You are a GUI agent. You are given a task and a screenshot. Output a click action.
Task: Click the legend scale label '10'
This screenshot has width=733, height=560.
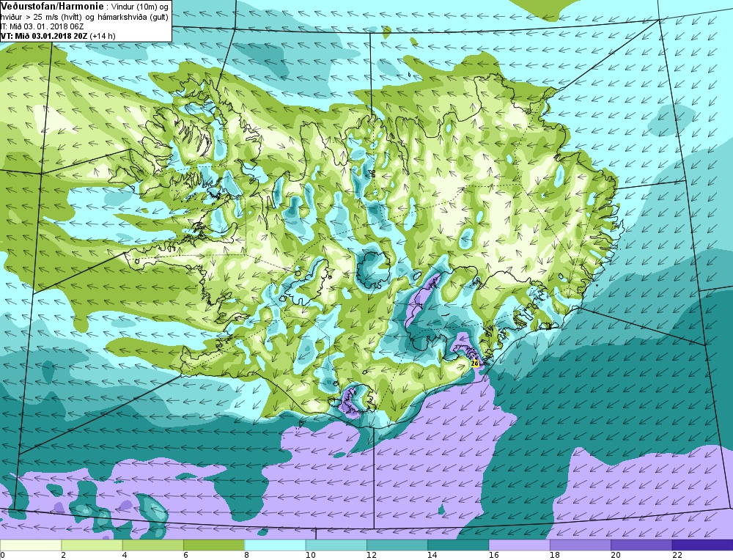pos(310,556)
